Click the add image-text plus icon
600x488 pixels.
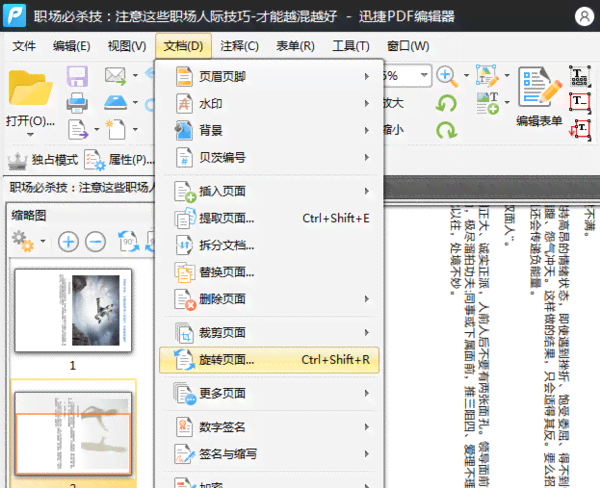pos(488,103)
